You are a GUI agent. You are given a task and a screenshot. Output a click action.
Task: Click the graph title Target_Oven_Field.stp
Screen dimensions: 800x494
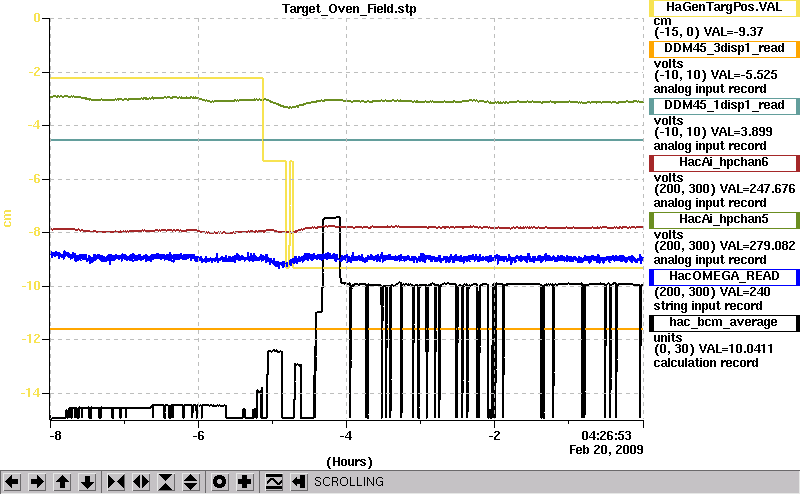(x=349, y=9)
